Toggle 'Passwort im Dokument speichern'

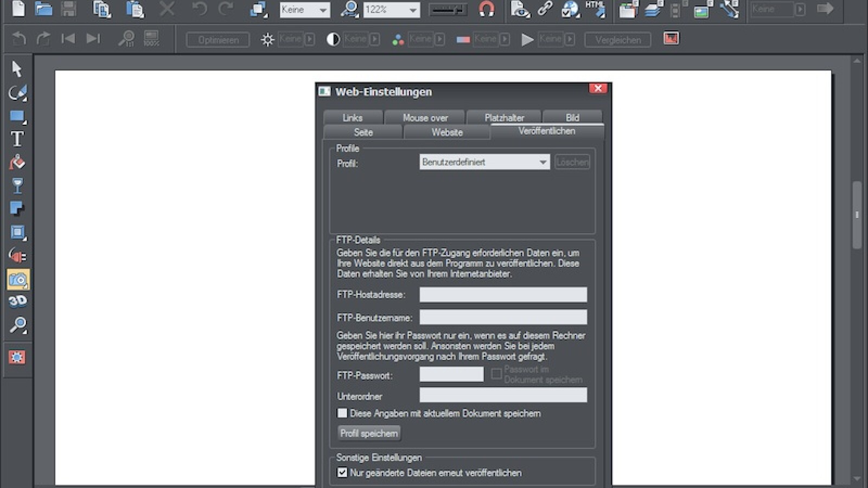(x=496, y=374)
